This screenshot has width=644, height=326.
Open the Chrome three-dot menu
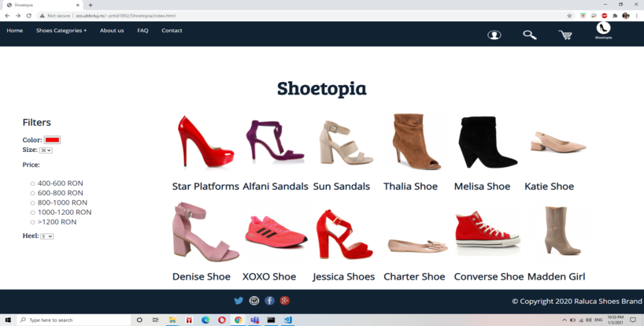(637, 16)
